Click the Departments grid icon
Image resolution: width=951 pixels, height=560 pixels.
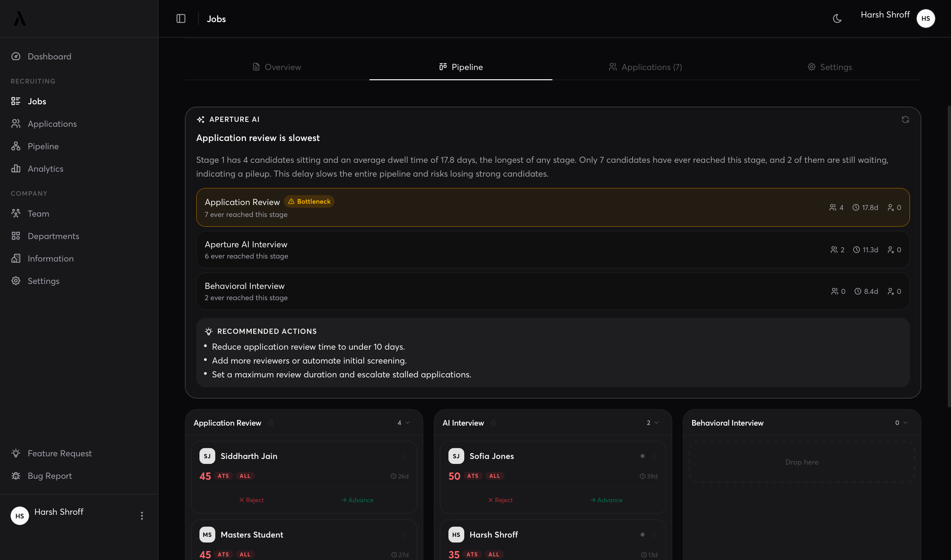click(16, 236)
